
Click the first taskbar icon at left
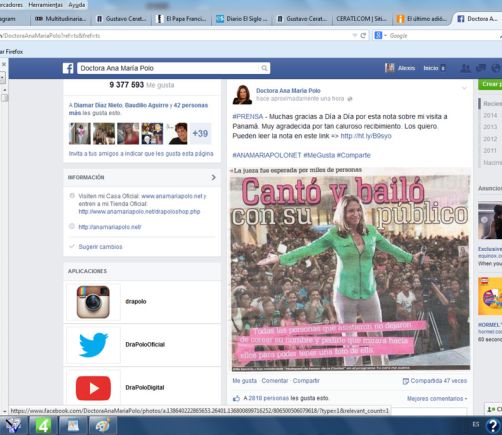point(13,426)
